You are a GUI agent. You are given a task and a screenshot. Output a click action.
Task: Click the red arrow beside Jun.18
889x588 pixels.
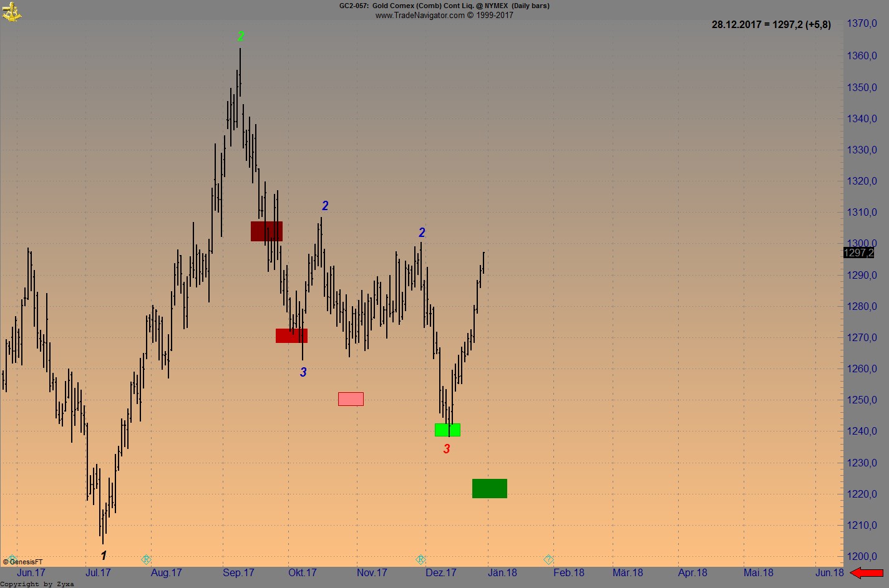click(867, 572)
